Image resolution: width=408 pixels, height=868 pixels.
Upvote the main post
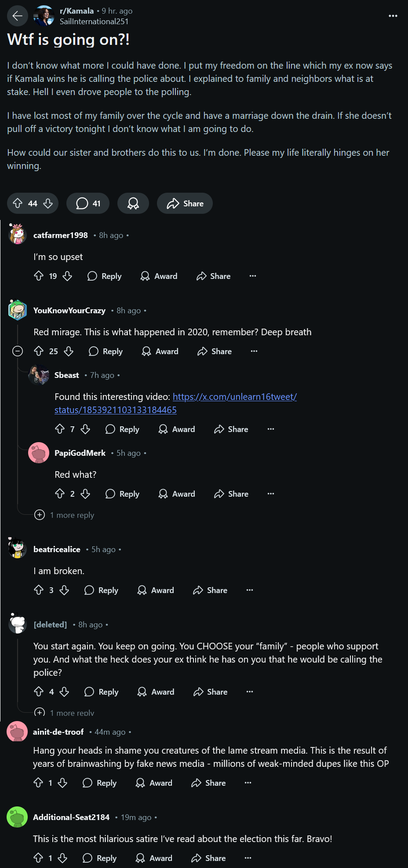(18, 203)
